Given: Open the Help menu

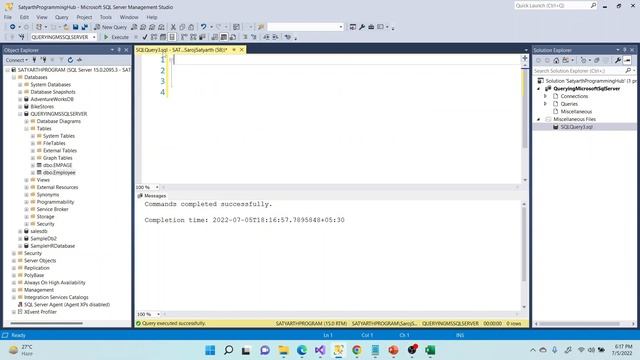Looking at the screenshot, I should [152, 17].
